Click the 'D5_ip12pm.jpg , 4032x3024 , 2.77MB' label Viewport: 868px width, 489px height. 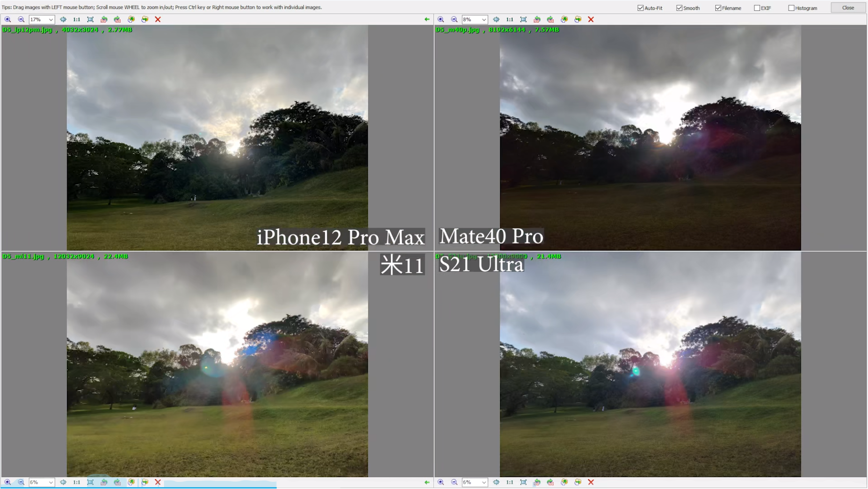tap(67, 30)
